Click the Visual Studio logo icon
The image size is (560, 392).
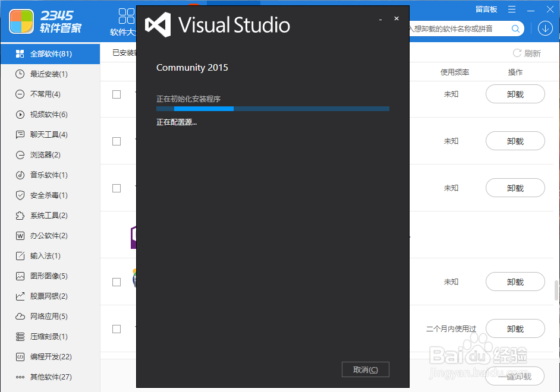(x=158, y=24)
